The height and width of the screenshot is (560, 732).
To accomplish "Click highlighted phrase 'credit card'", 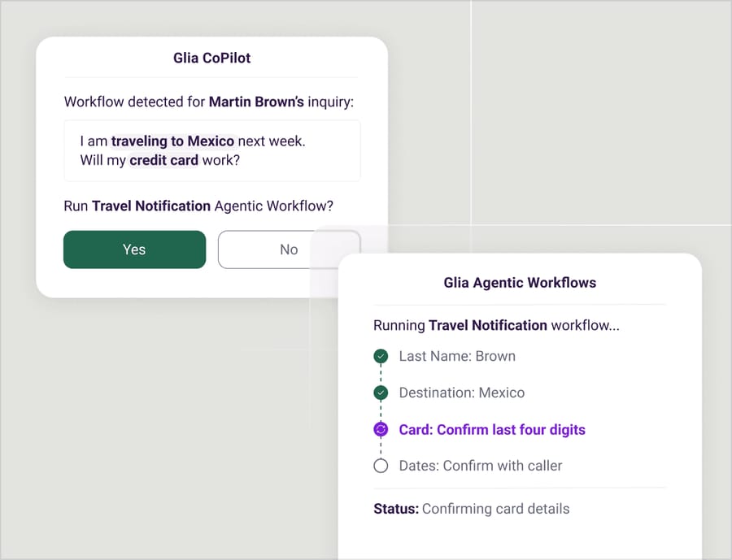I will coord(163,160).
